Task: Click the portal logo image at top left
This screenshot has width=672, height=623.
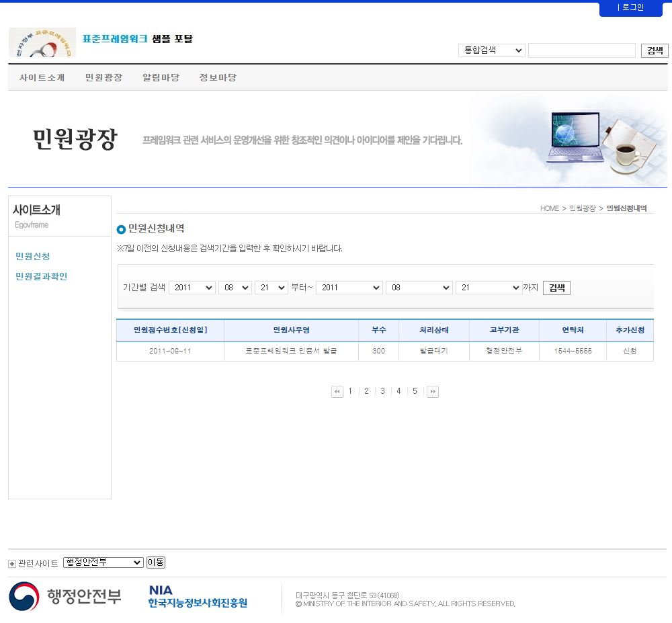Action: click(42, 43)
